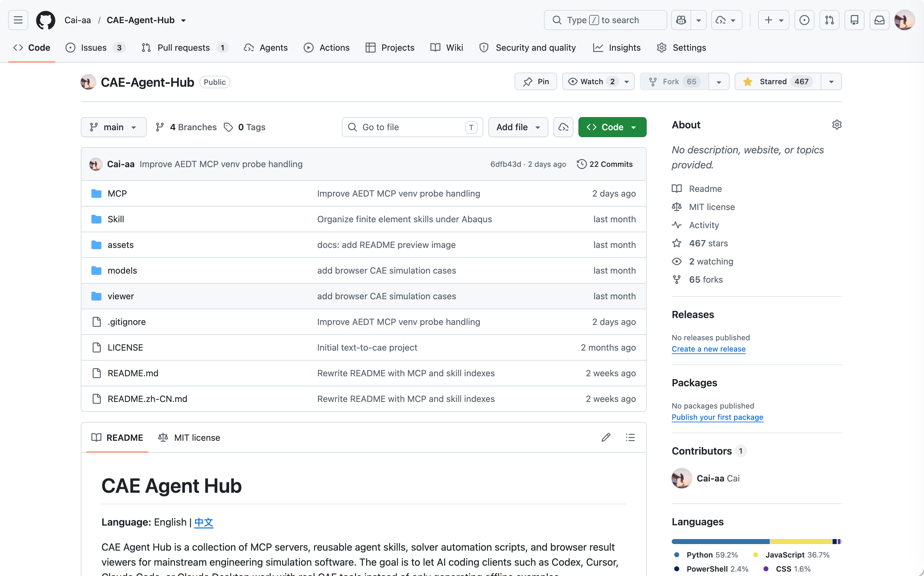The image size is (924, 576).
Task: Click the Cai-aa avatar in the commit row
Action: click(x=95, y=164)
